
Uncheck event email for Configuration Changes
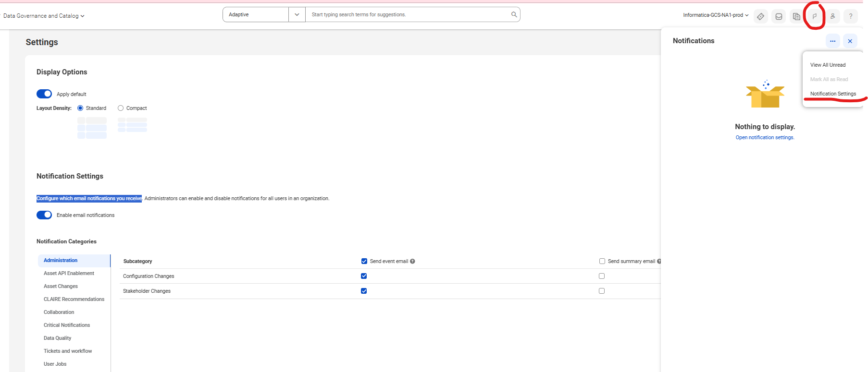[364, 276]
